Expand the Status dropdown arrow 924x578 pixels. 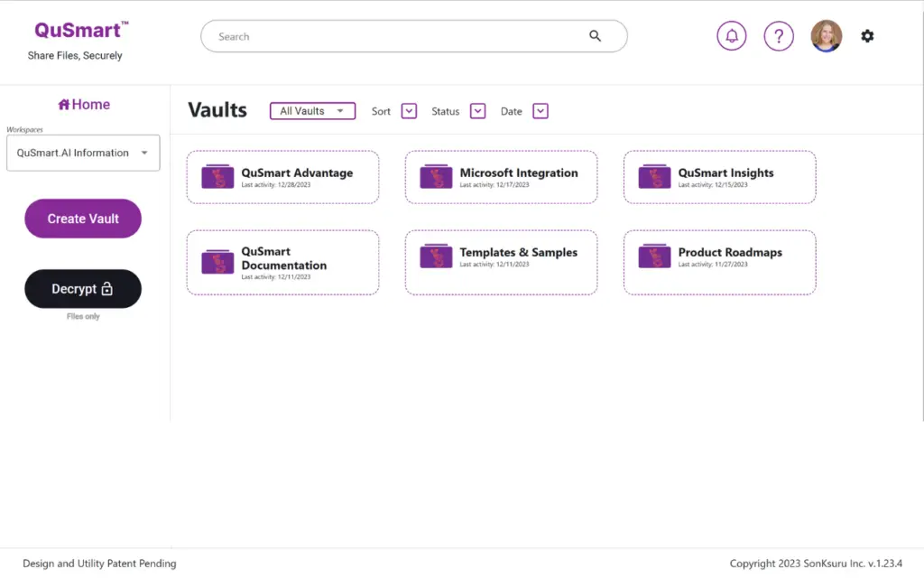478,111
